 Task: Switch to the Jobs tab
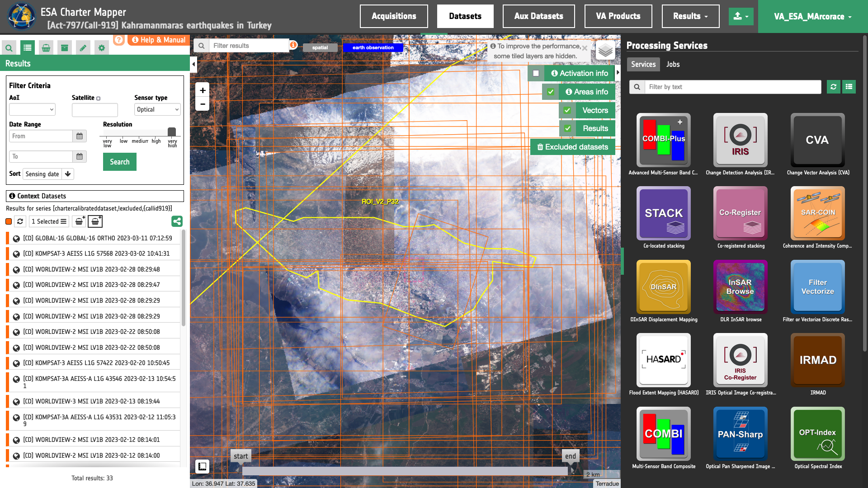point(673,64)
